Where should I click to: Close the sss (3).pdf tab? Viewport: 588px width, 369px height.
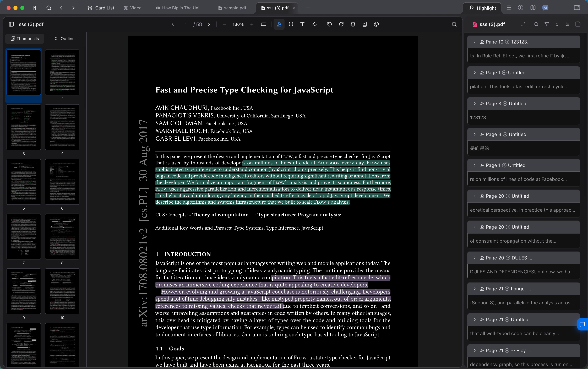[294, 8]
